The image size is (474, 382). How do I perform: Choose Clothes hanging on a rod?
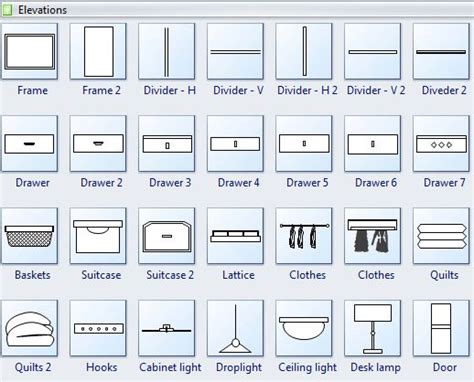coord(304,236)
